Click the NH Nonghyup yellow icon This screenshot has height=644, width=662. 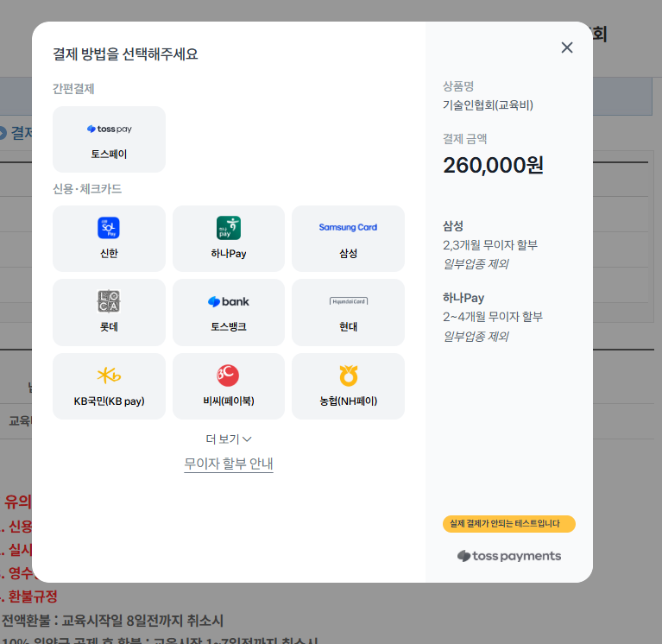349,375
